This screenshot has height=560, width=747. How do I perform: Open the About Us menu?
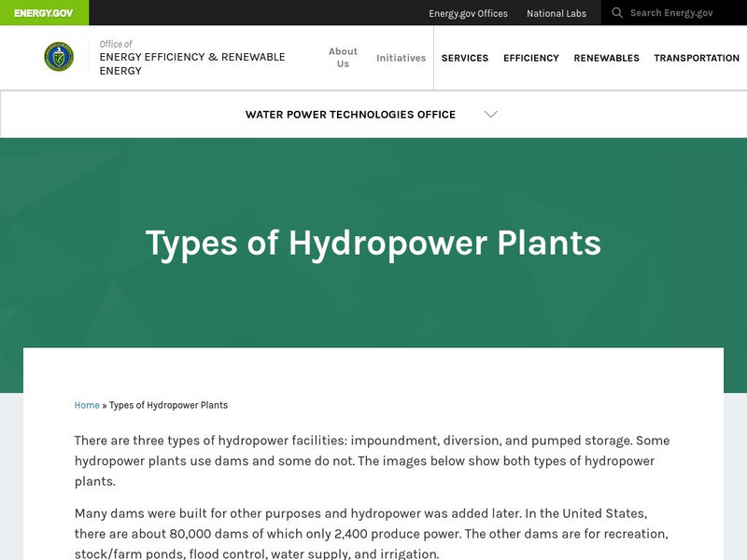point(343,58)
